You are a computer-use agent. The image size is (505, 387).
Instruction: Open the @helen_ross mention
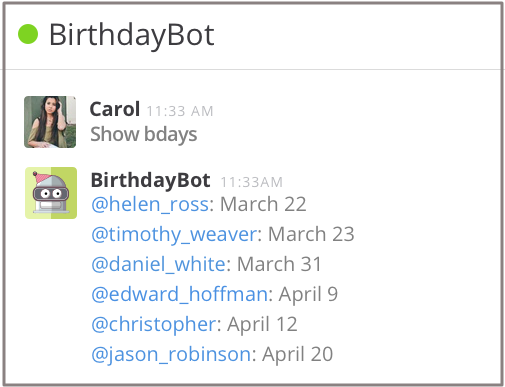(x=150, y=204)
